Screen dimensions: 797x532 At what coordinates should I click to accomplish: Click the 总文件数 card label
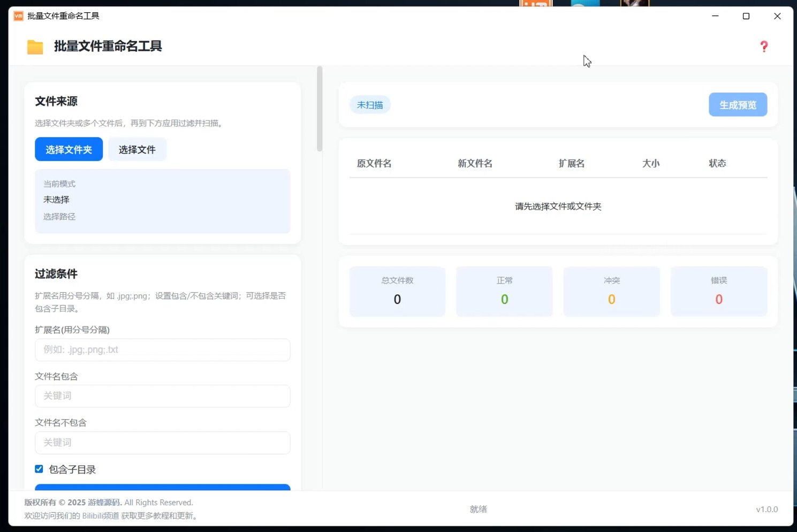(397, 280)
